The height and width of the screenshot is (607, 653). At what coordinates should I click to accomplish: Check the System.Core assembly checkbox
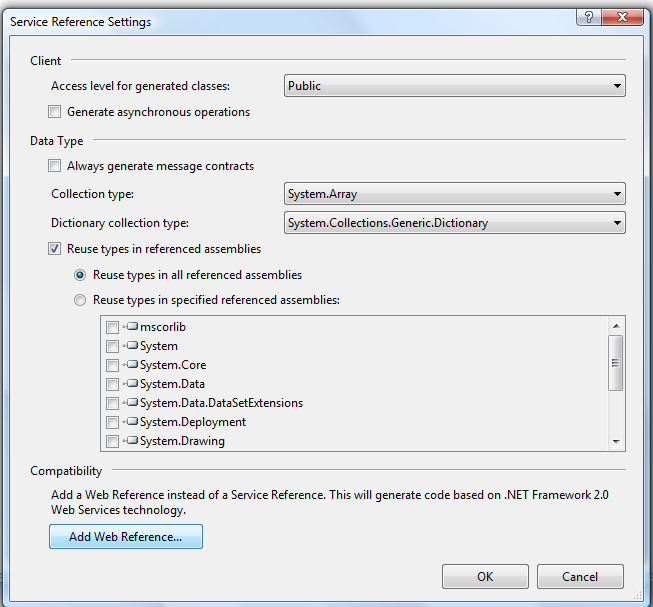pyautogui.click(x=112, y=365)
